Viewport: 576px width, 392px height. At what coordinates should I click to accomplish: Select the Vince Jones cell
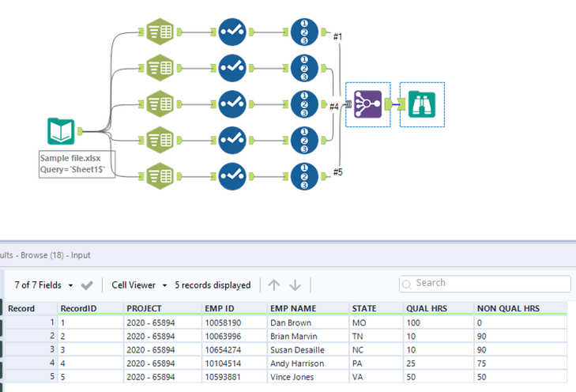click(x=308, y=377)
